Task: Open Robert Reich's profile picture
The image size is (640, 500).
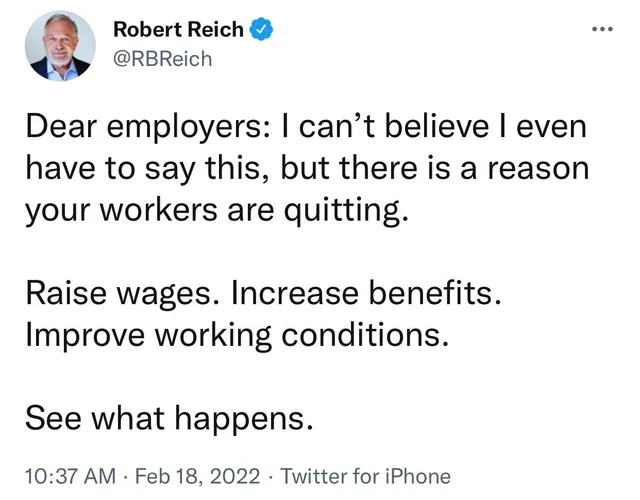Action: click(x=59, y=49)
